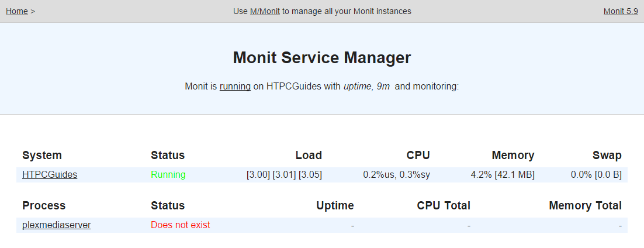Open the Home breadcrumb link

[x=16, y=11]
